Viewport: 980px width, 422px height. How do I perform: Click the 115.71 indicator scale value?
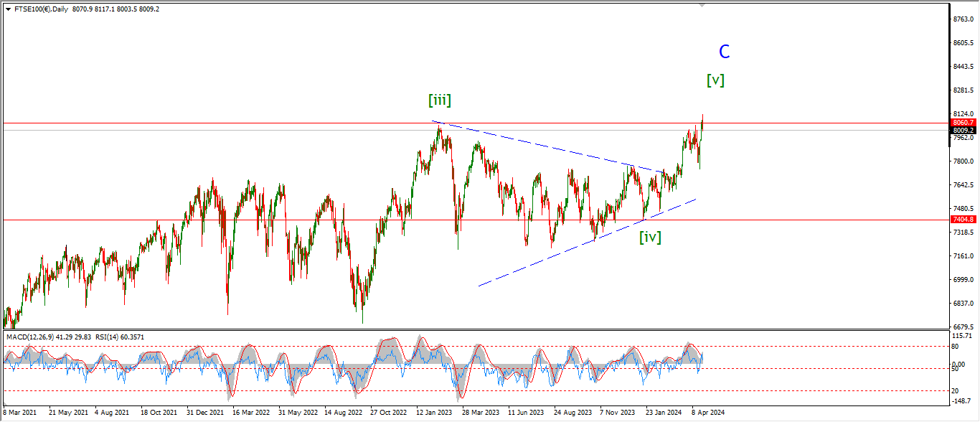tap(963, 337)
